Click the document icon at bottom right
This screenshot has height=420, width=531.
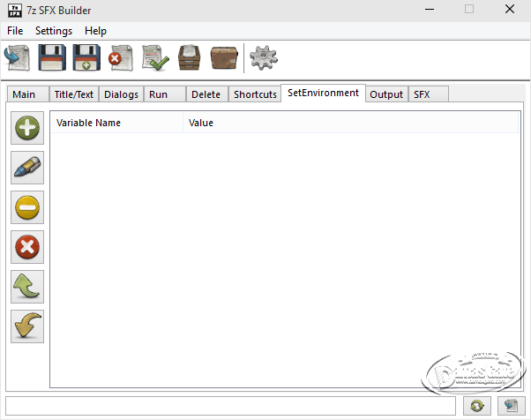pyautogui.click(x=512, y=406)
